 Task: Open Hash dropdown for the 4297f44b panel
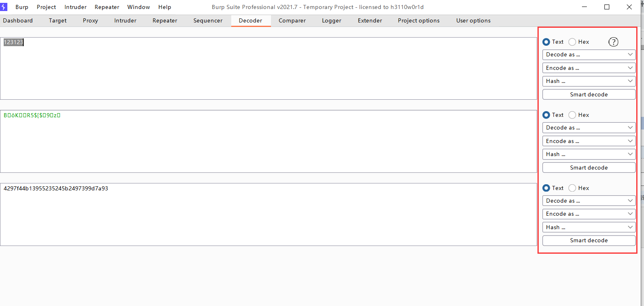click(589, 227)
